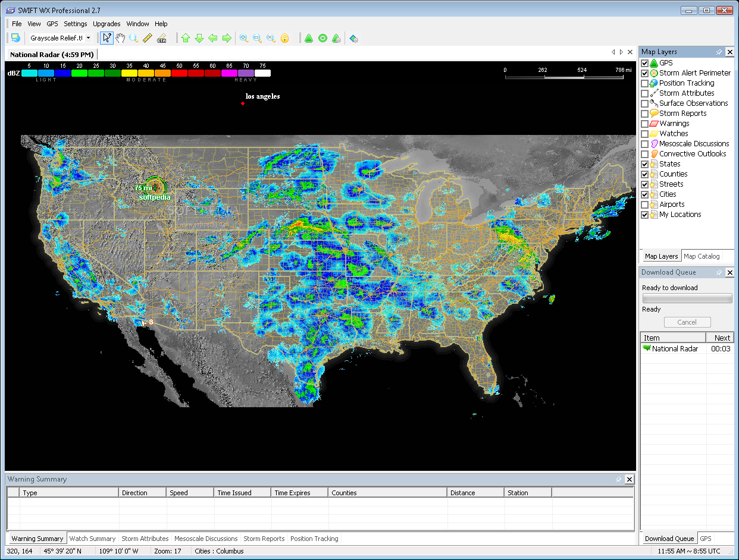Image resolution: width=739 pixels, height=560 pixels.
Task: Activate the ETA estimation tool
Action: 161,38
